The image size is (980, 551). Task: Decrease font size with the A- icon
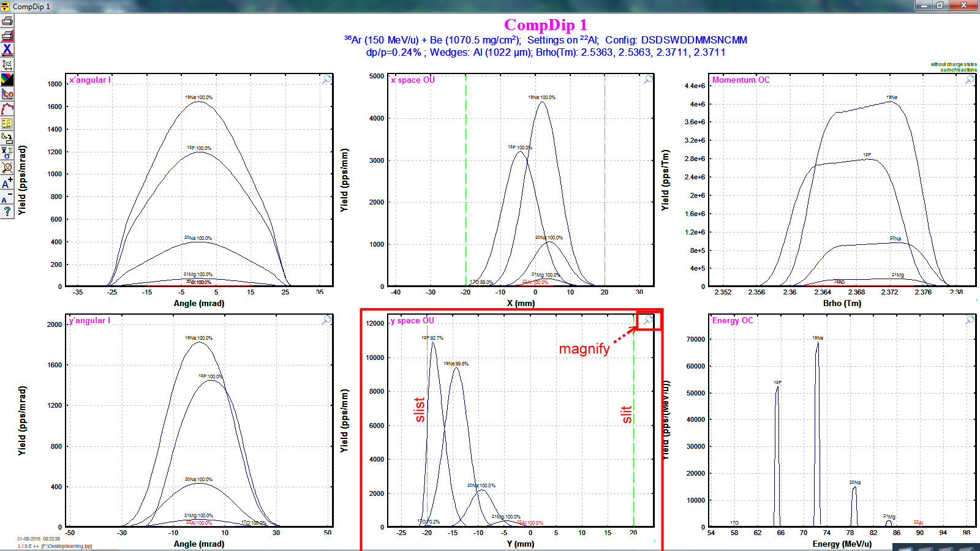click(7, 197)
